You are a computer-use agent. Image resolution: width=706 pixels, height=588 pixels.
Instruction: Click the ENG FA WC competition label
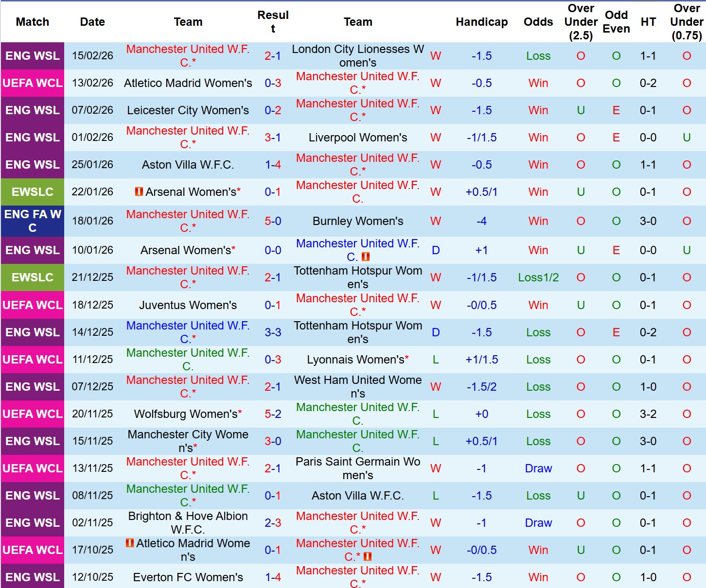click(33, 221)
